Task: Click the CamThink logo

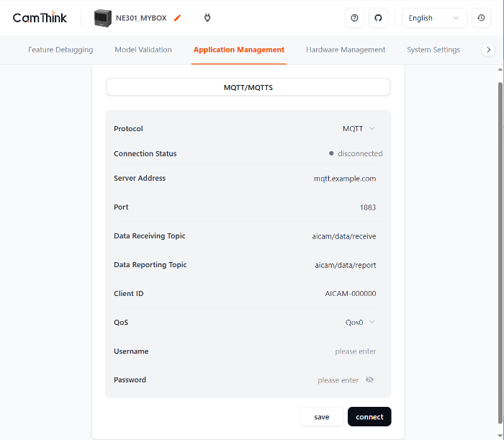Action: (x=40, y=18)
